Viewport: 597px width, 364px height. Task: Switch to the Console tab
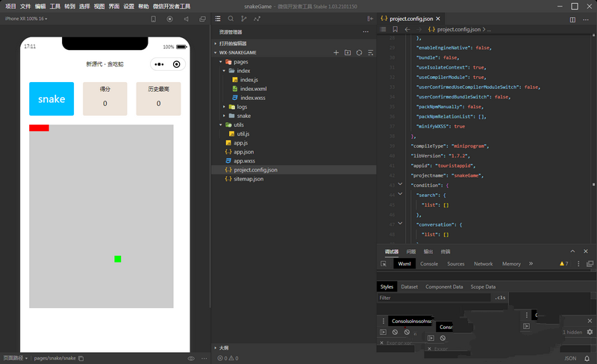(x=428, y=263)
